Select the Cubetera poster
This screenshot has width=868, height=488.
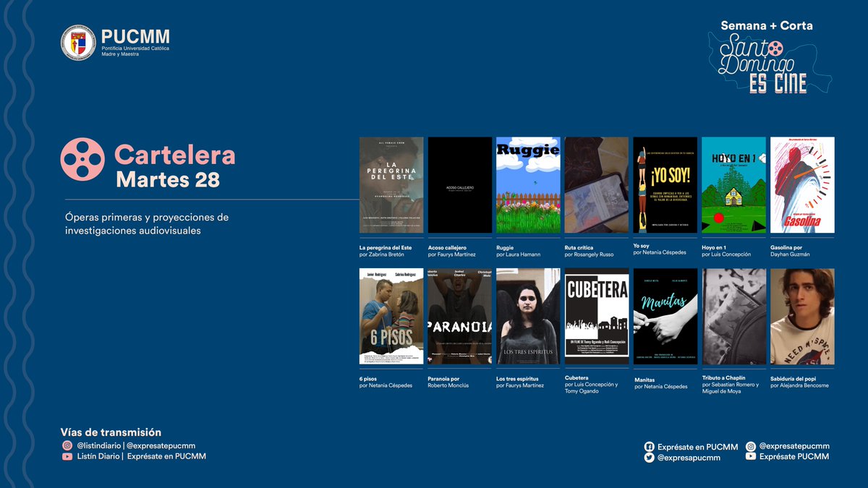pos(597,317)
